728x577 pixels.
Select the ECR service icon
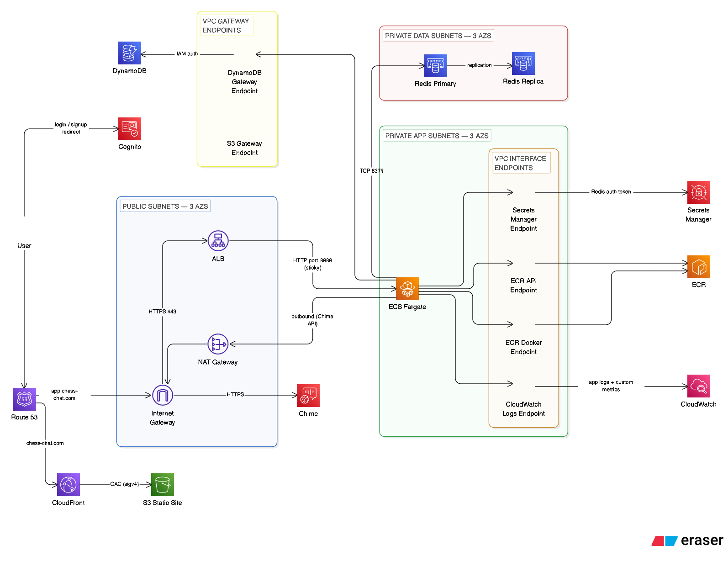point(699,267)
